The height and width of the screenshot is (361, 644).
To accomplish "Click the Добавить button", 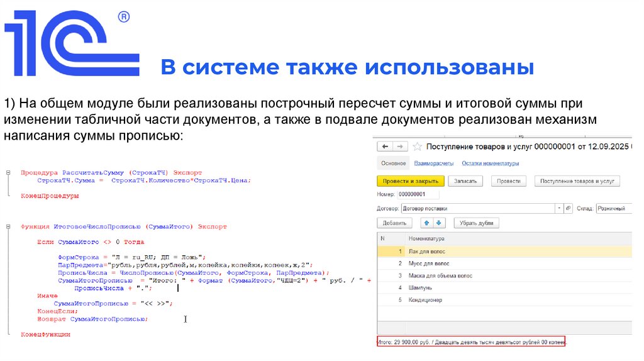I will (x=394, y=223).
